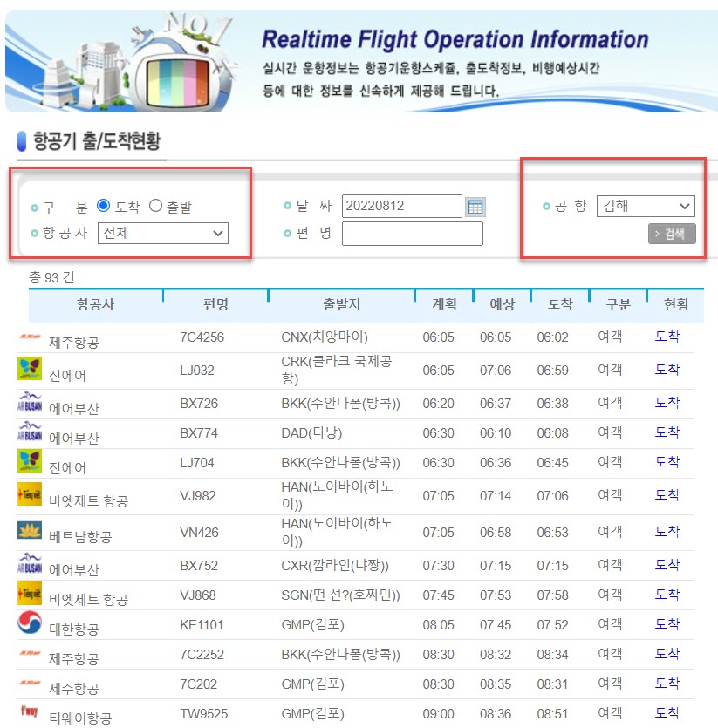Click 도착 status link for BX726
The width and height of the screenshot is (718, 728).
point(667,403)
